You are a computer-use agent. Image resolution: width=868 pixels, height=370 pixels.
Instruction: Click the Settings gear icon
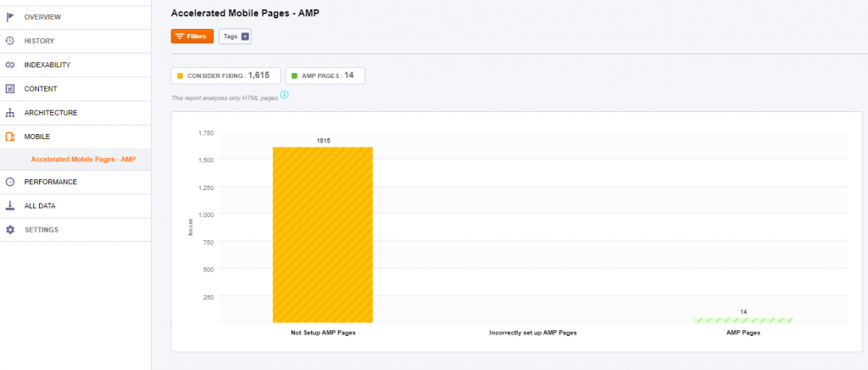pyautogui.click(x=10, y=229)
